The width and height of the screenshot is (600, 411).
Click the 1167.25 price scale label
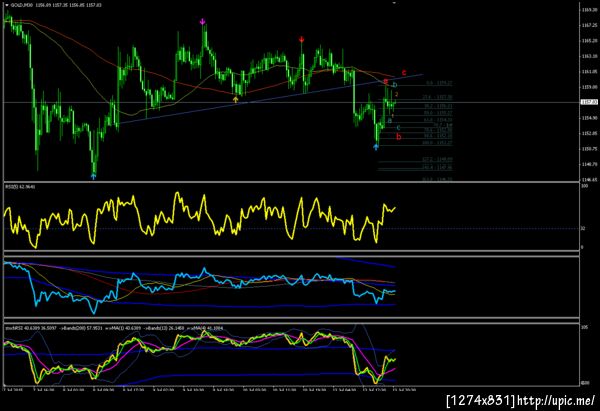pos(589,25)
